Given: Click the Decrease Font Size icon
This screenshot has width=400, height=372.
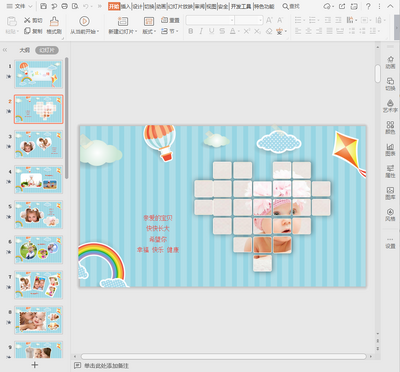Looking at the screenshot, I should (x=280, y=20).
